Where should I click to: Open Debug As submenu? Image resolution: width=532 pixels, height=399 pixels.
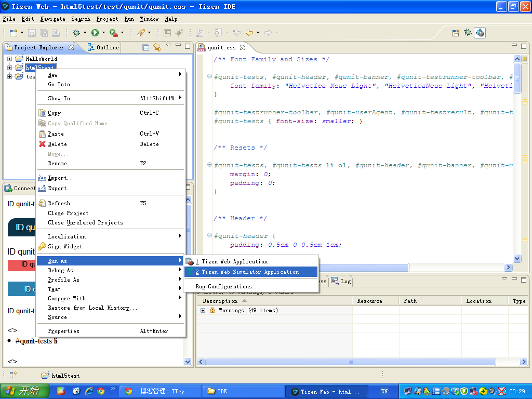[x=111, y=270]
